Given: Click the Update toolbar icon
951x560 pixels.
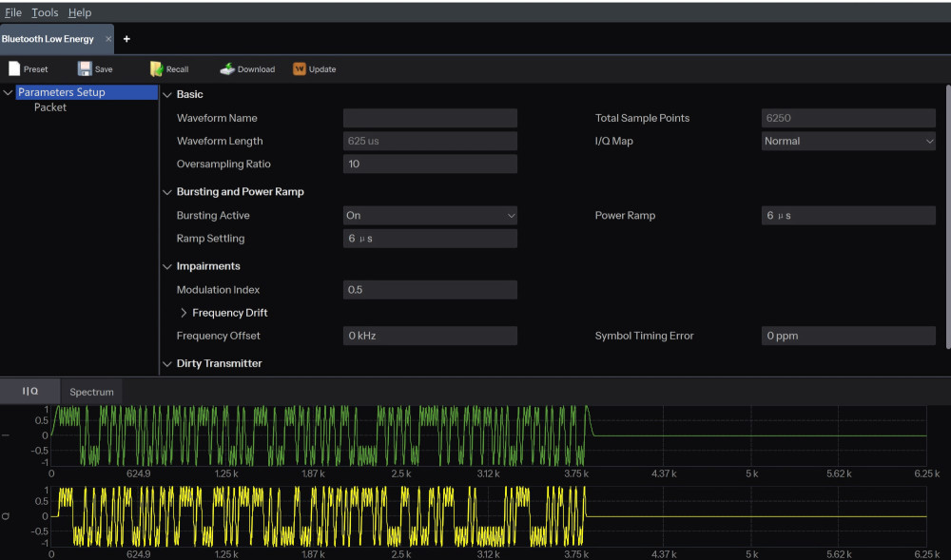Looking at the screenshot, I should 314,68.
